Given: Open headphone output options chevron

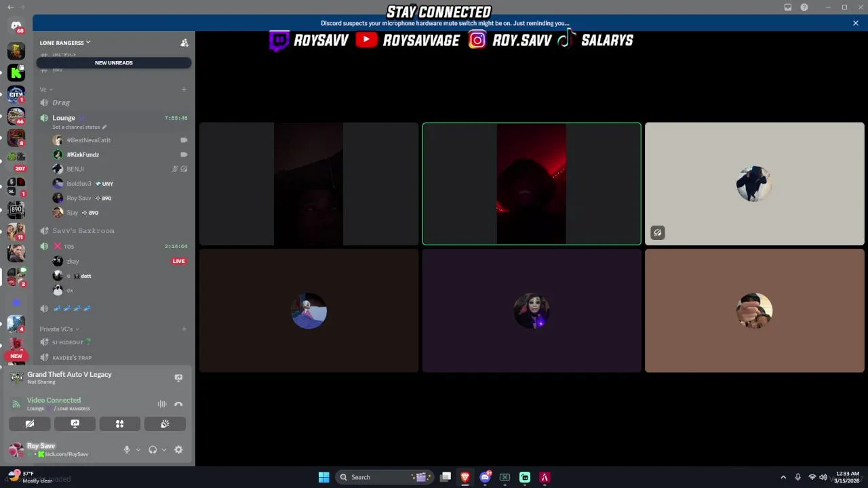Looking at the screenshot, I should tap(164, 449).
